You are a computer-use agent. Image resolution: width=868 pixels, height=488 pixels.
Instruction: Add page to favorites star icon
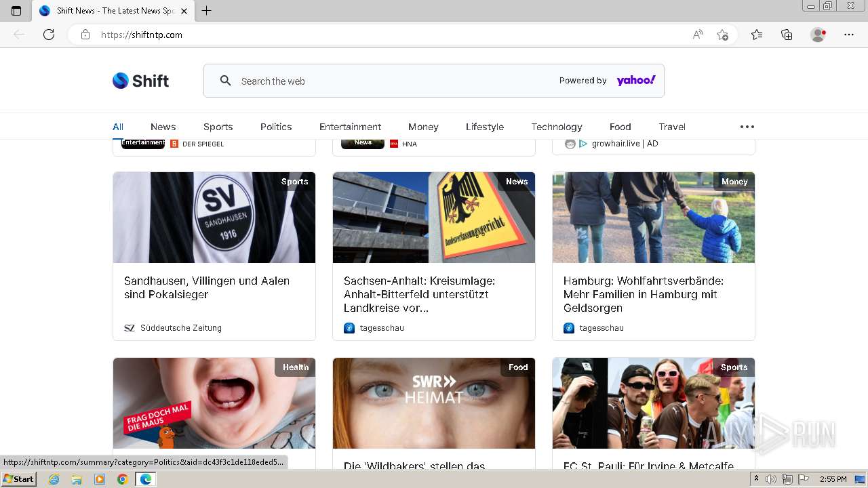[x=722, y=35]
